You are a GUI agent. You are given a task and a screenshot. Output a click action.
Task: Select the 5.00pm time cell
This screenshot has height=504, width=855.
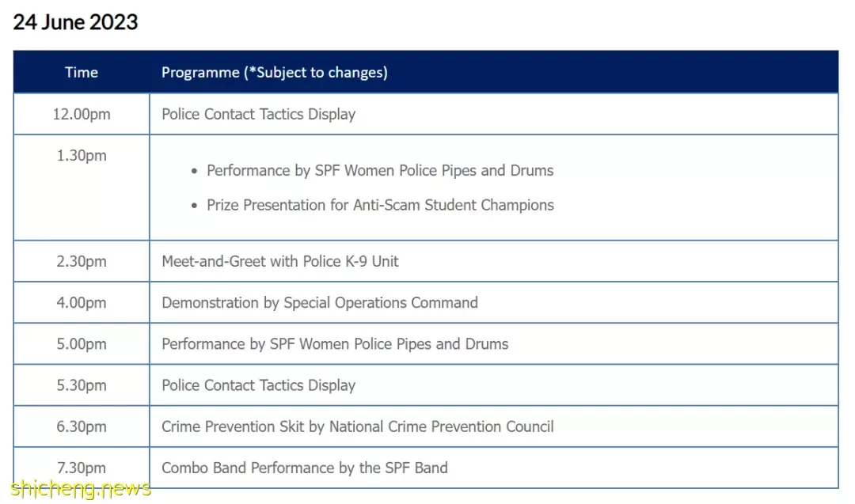tap(82, 344)
